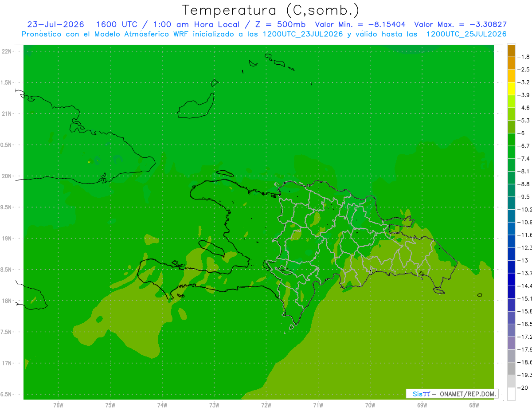The width and height of the screenshot is (532, 411).
Task: Click the "75W" longitude label
Action: 110,405
